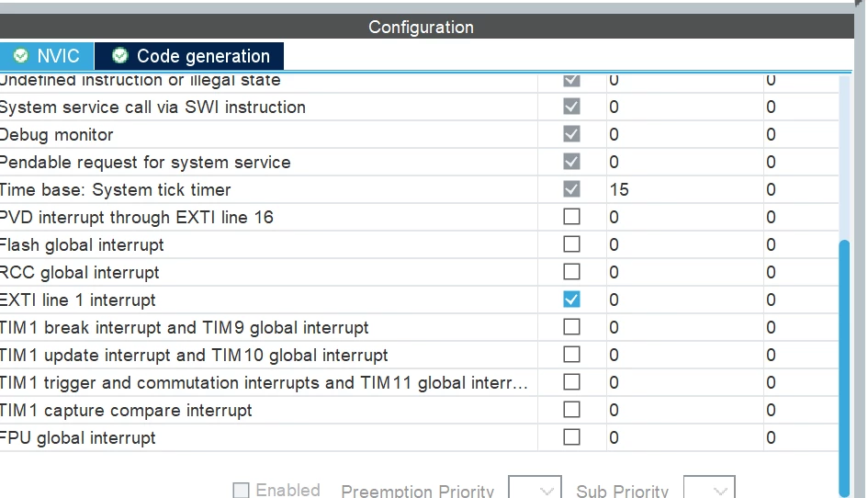Toggle Debug monitor enabled checkbox
The image size is (868, 498).
click(x=571, y=134)
